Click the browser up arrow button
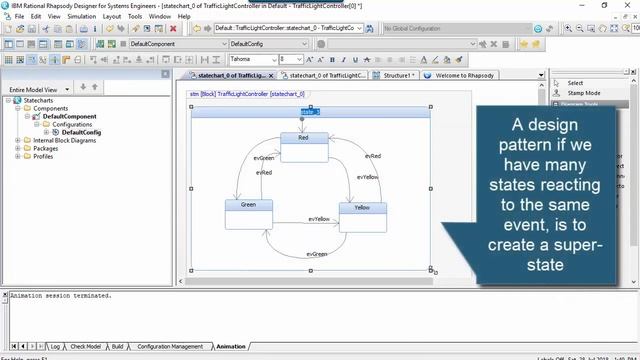Screen dimensions: 640x360 95,87
